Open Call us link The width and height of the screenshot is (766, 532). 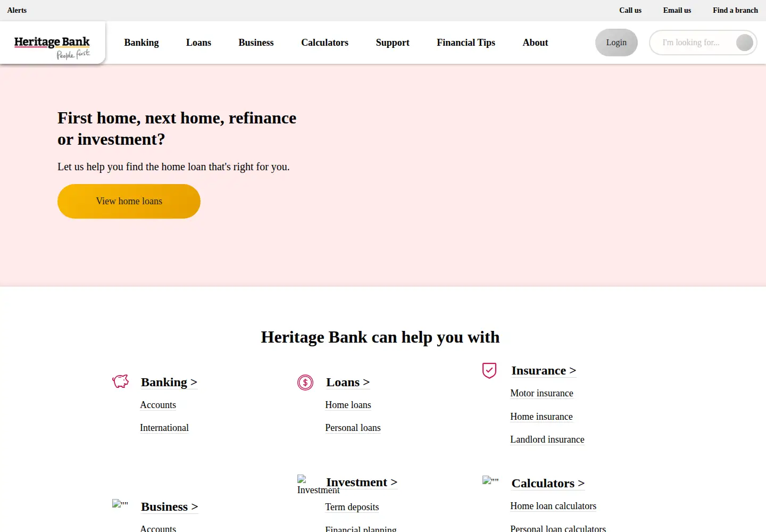pos(630,10)
